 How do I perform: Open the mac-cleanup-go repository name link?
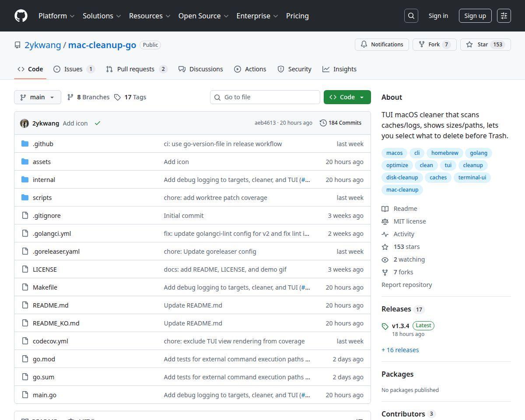coord(102,45)
